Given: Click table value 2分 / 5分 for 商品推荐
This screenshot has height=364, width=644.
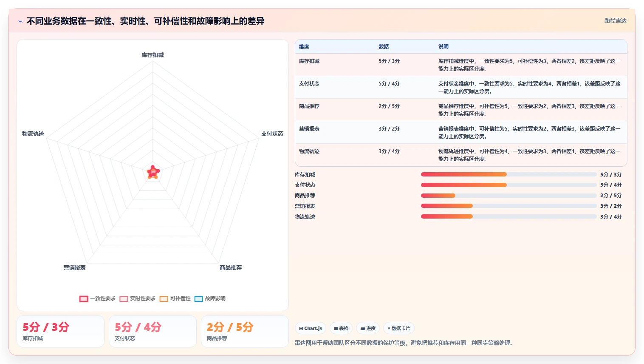Looking at the screenshot, I should tap(389, 106).
